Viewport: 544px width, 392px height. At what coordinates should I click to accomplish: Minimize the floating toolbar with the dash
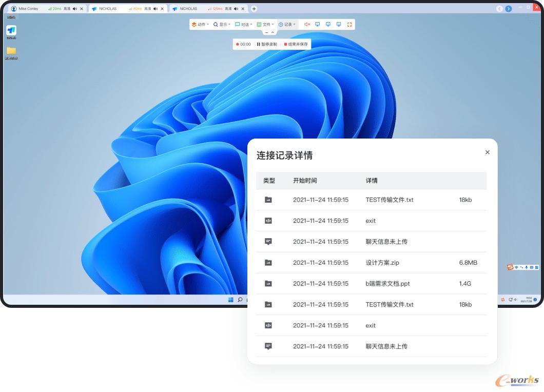coord(266,32)
